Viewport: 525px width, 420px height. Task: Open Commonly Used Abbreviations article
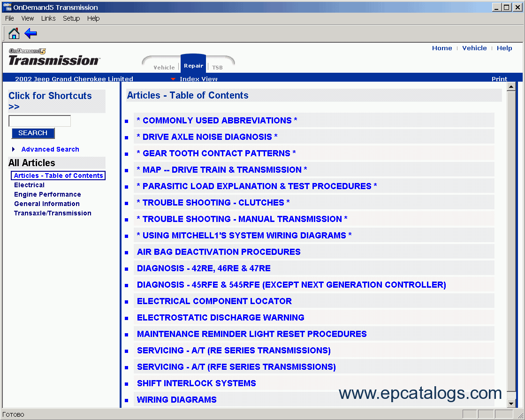[x=217, y=120]
